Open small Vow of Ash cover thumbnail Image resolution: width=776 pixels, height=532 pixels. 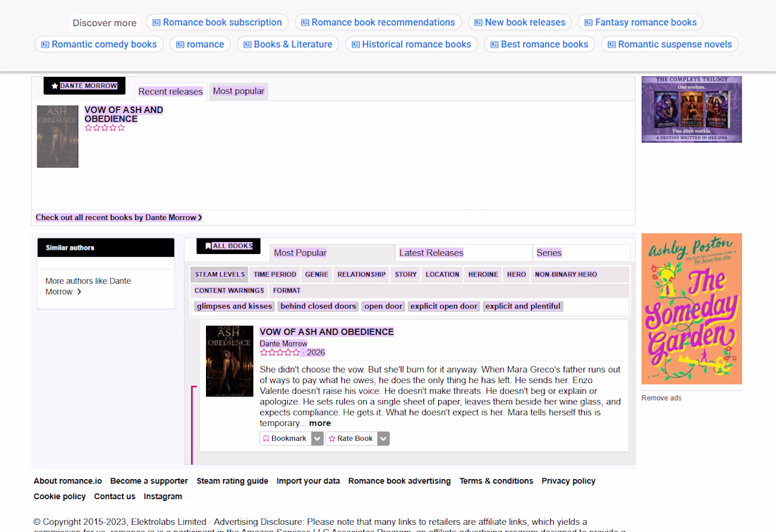click(x=57, y=137)
